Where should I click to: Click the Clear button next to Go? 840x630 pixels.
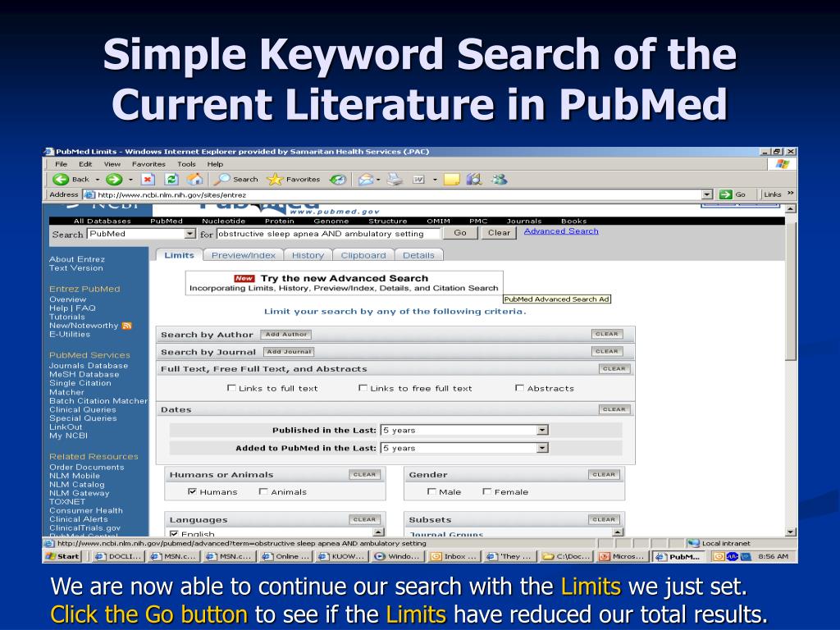[x=499, y=232]
